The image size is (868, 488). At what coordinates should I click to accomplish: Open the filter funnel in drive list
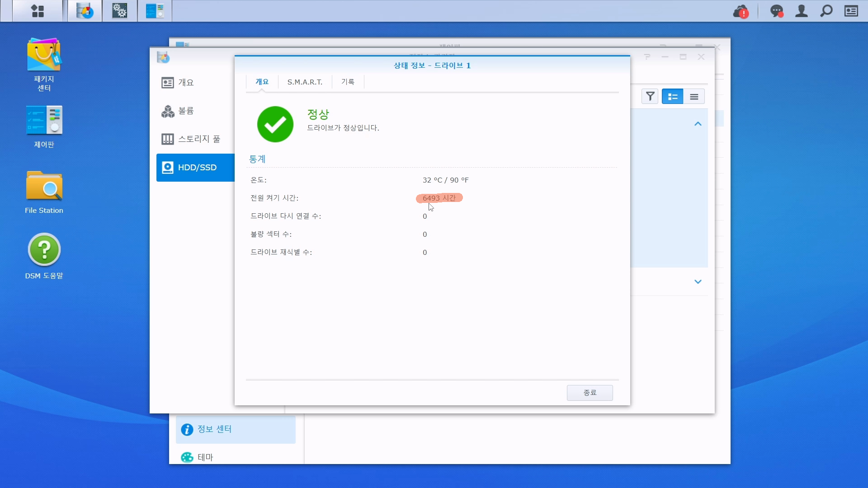650,97
